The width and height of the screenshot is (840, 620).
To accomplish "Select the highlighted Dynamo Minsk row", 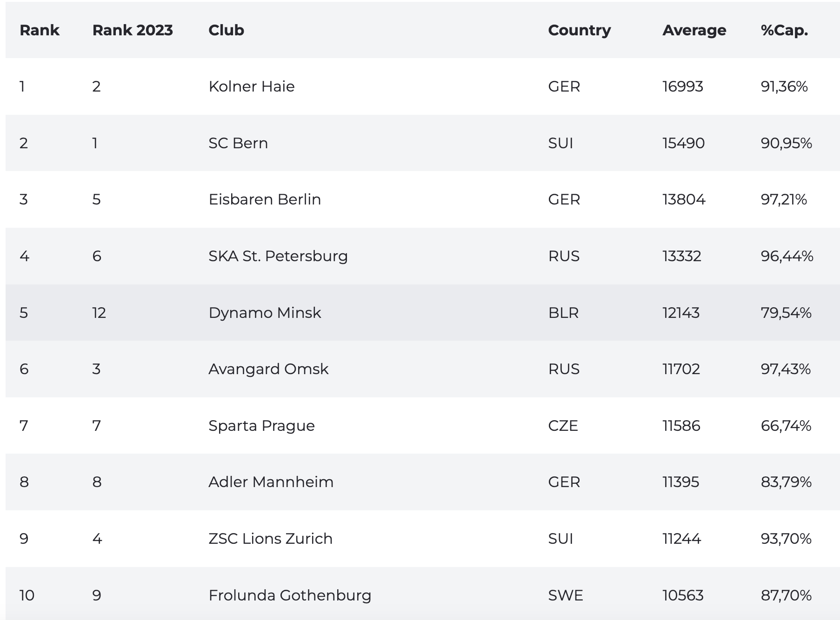I will (423, 312).
